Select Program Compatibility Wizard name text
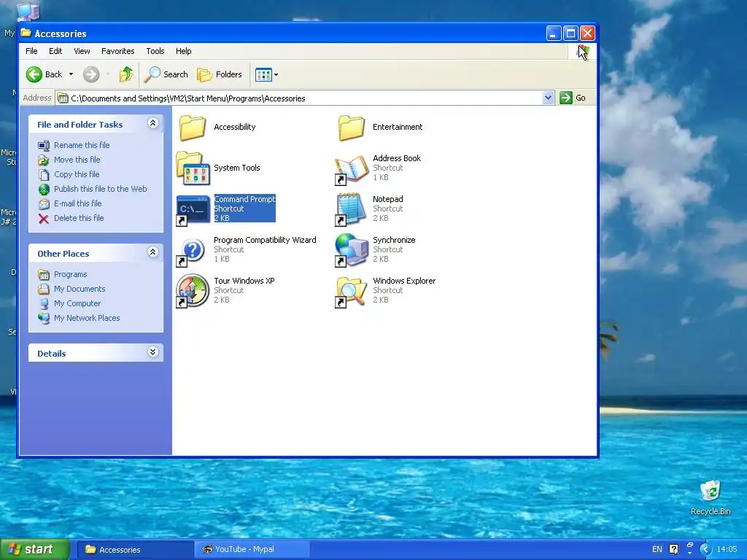 (x=265, y=240)
